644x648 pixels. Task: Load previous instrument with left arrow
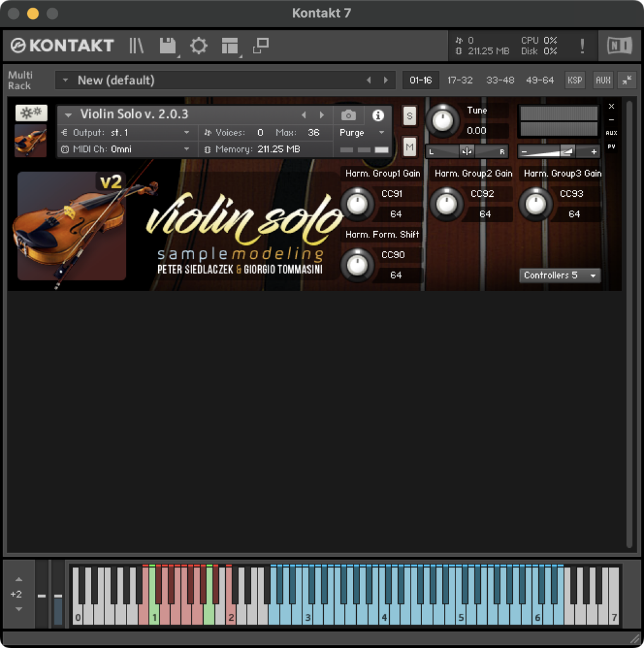(x=304, y=115)
